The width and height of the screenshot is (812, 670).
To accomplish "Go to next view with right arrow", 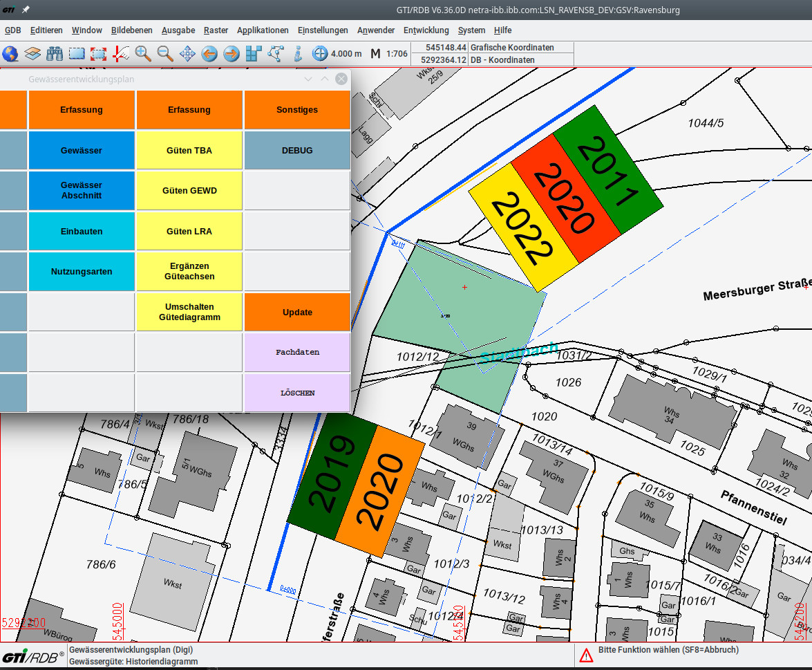I will click(x=232, y=53).
